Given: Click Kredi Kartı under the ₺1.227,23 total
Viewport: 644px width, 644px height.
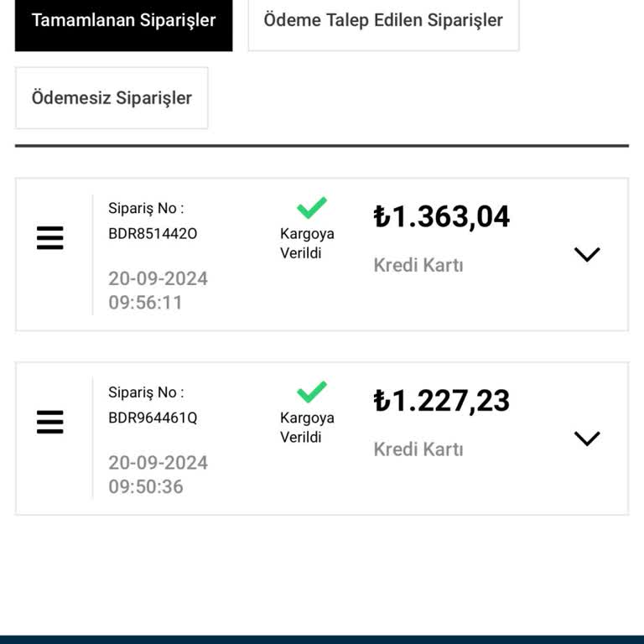Looking at the screenshot, I should pos(418,449).
